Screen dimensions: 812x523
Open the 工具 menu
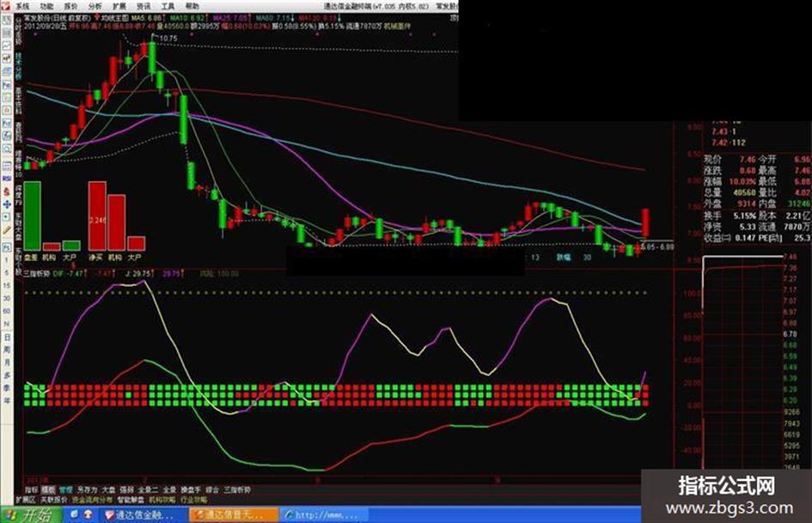168,6
